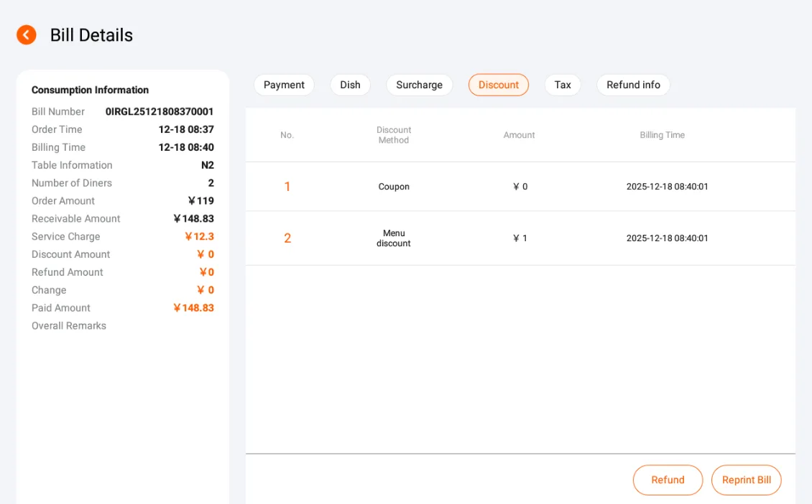Click the Number of Diners value 2
Screen dimensions: 812x504
[211, 183]
